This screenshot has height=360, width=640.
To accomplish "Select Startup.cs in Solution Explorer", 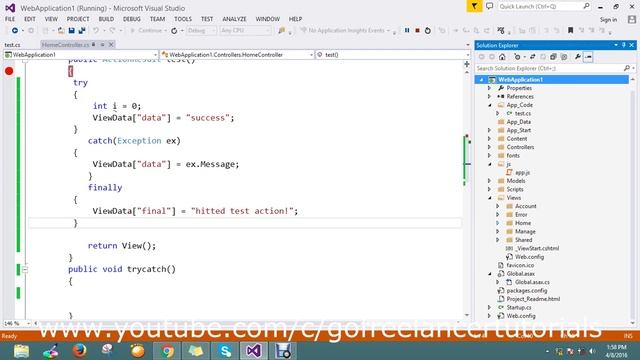I will click(x=518, y=307).
